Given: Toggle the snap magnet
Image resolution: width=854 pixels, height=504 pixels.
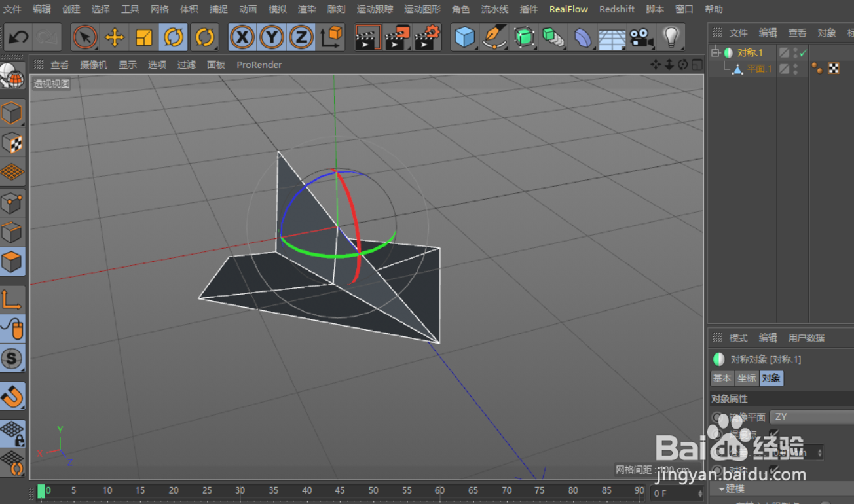Looking at the screenshot, I should [12, 395].
